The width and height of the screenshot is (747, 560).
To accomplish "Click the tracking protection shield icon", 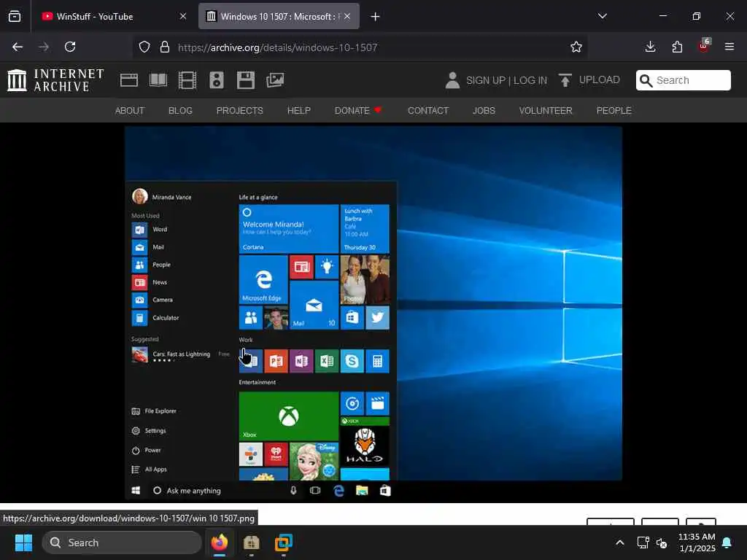I will pyautogui.click(x=144, y=47).
